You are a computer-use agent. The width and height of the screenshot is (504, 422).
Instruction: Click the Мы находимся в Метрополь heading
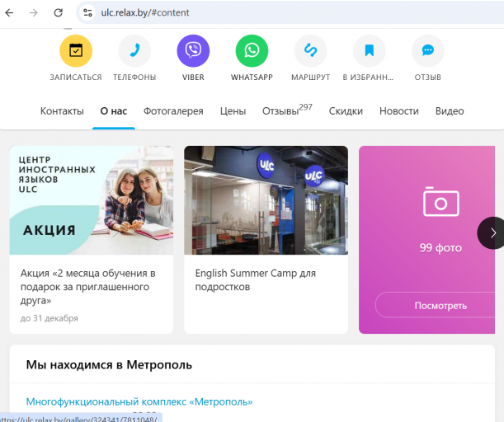(x=109, y=365)
